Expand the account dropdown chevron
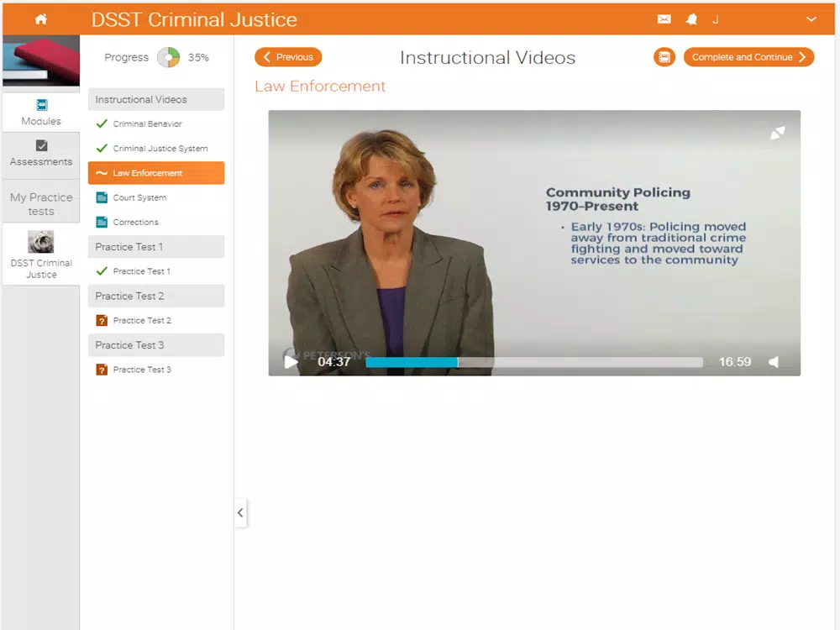The width and height of the screenshot is (840, 630). coord(811,19)
